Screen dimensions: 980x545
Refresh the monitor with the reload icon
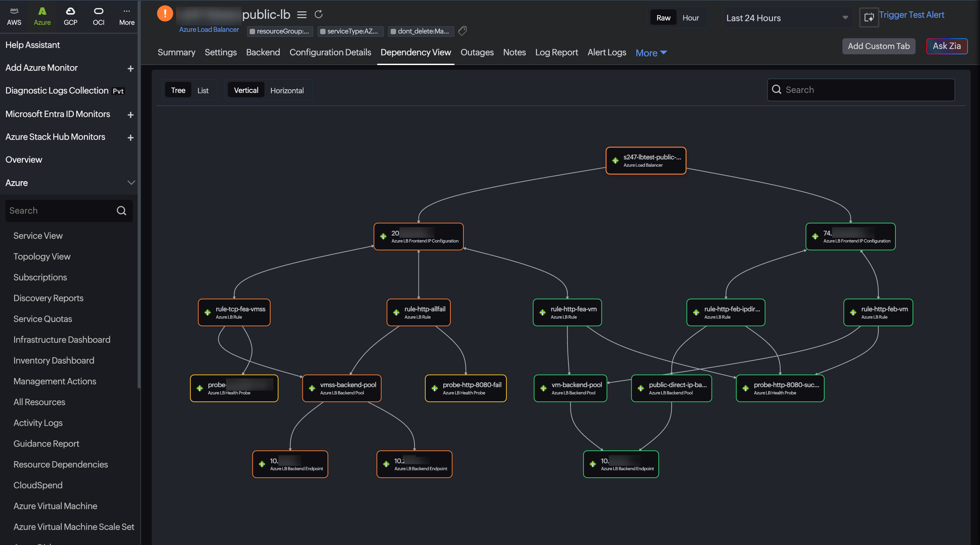click(319, 14)
